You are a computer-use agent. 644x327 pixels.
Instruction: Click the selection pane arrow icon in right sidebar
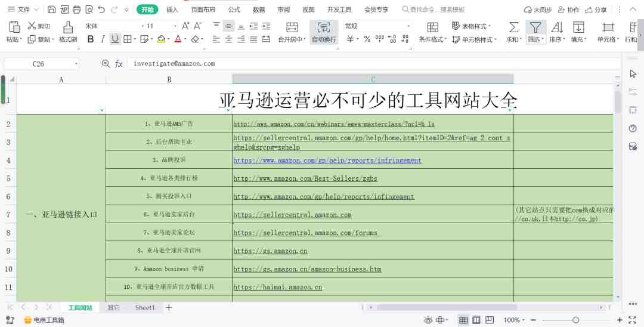(x=633, y=73)
